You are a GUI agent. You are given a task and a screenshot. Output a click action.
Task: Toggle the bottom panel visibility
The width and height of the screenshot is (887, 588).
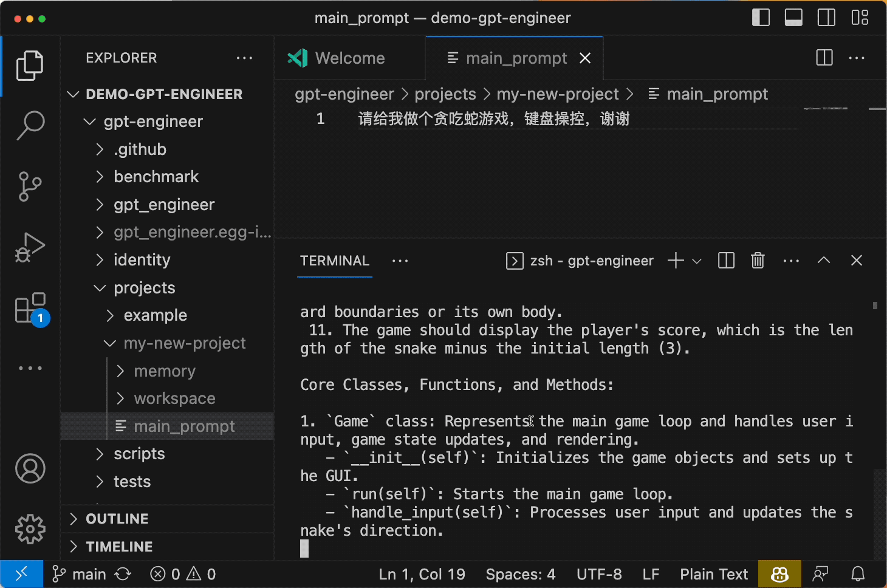pyautogui.click(x=793, y=18)
